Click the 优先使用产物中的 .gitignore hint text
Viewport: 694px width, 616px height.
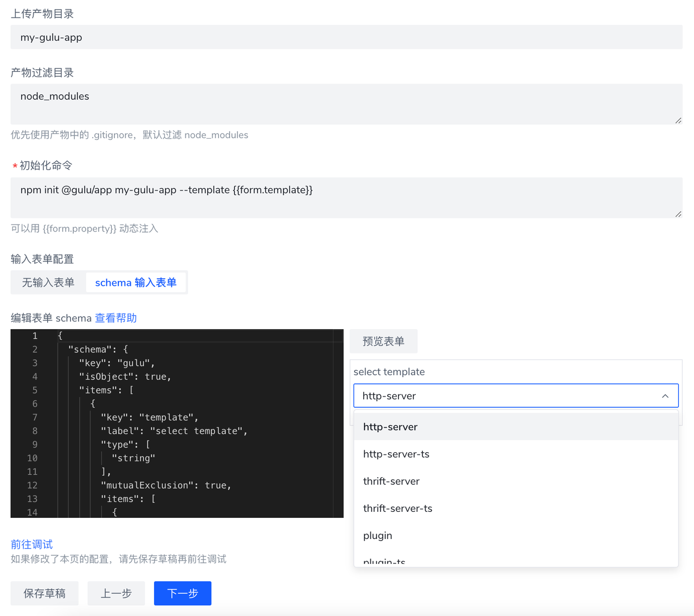pyautogui.click(x=130, y=135)
